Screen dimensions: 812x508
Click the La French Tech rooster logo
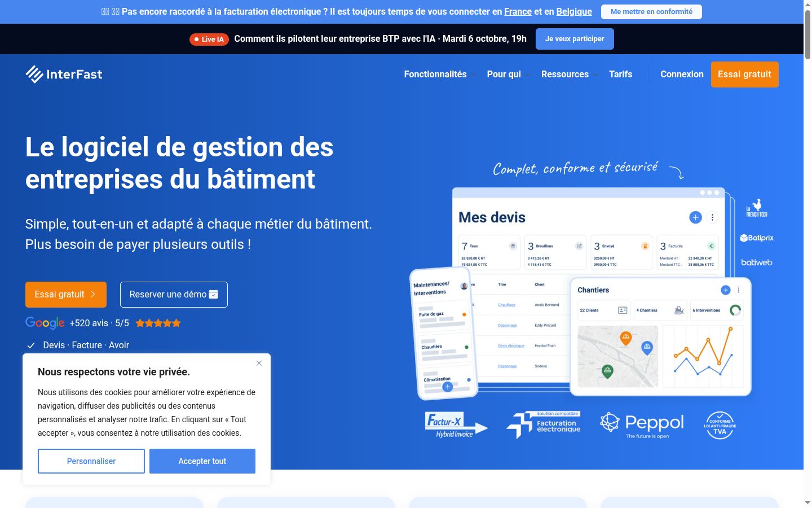tap(757, 208)
